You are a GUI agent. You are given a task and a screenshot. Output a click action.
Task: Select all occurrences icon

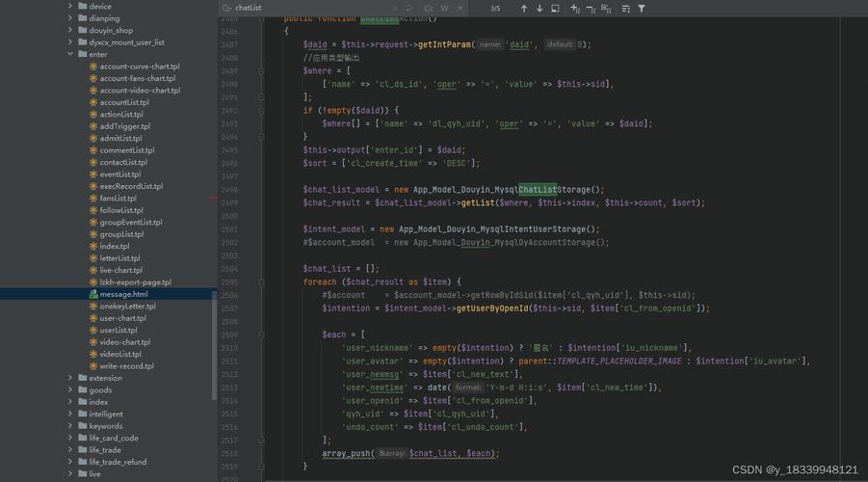606,9
